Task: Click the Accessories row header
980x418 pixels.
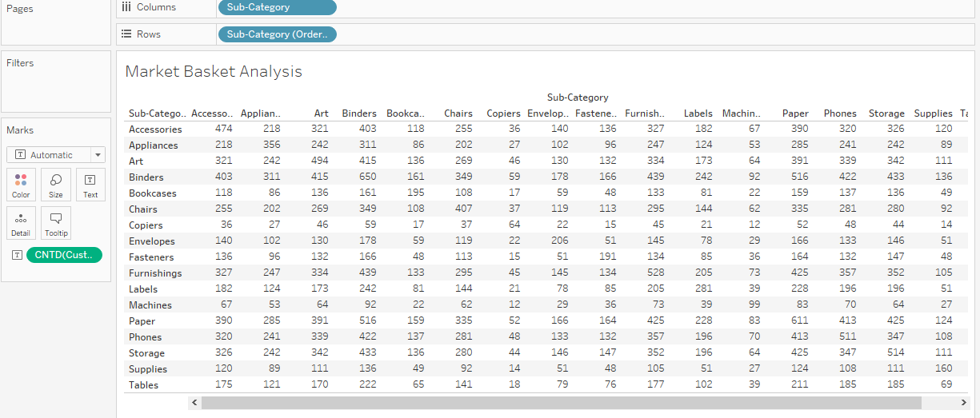Action: point(155,129)
